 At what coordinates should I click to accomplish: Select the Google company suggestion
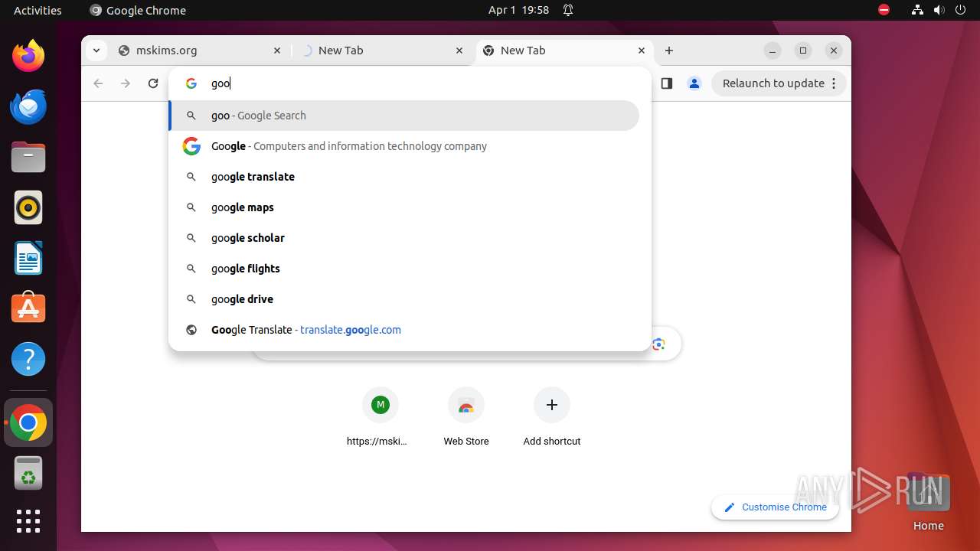click(403, 146)
